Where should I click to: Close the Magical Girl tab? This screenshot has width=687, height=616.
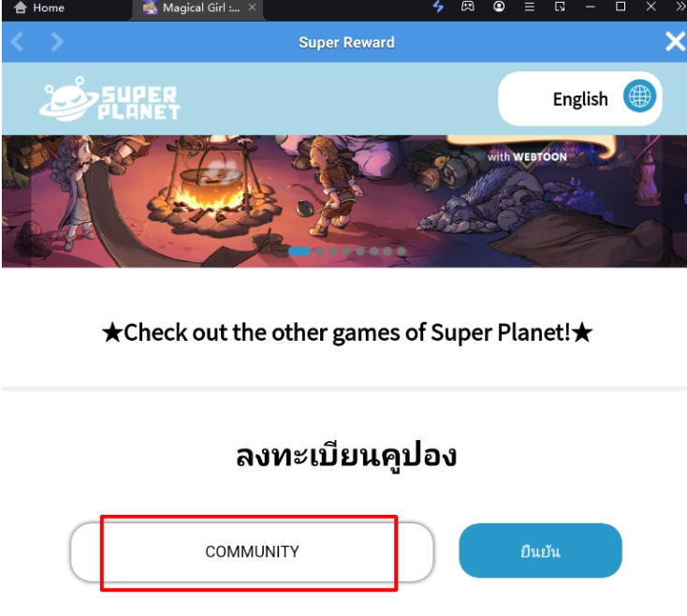tap(253, 7)
